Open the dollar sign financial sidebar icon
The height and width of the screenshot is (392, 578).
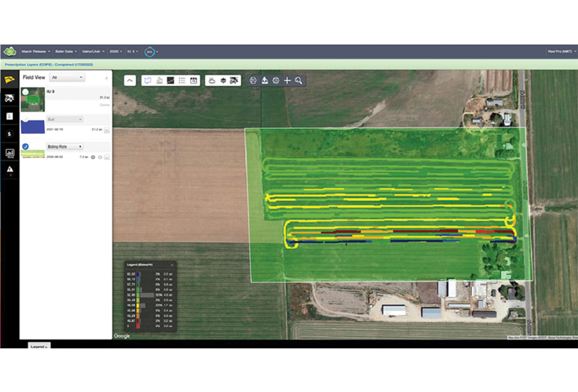10,134
